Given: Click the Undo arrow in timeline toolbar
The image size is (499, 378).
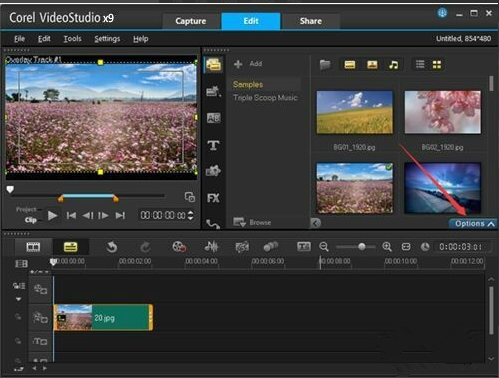Looking at the screenshot, I should pos(112,247).
